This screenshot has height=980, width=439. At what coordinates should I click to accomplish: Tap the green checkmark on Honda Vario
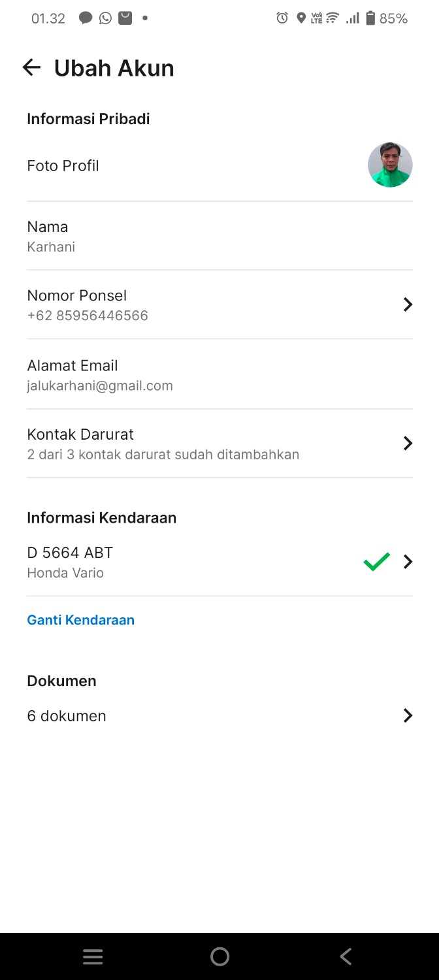tap(377, 562)
